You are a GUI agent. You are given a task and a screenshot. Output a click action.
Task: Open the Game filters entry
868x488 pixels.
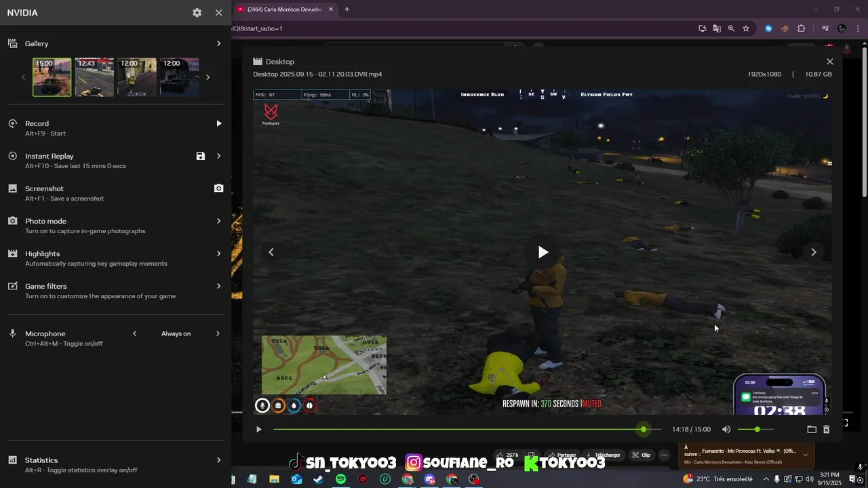click(108, 291)
